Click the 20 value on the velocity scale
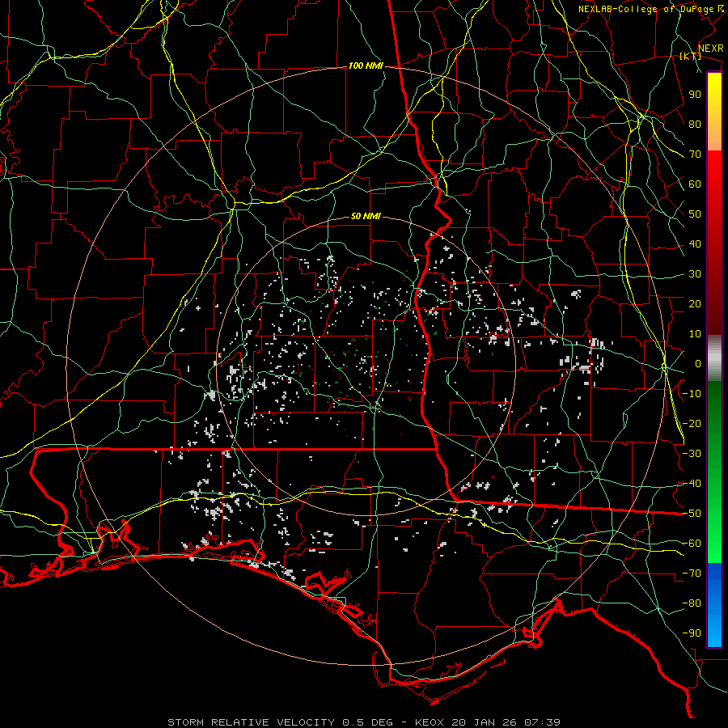 click(x=695, y=303)
